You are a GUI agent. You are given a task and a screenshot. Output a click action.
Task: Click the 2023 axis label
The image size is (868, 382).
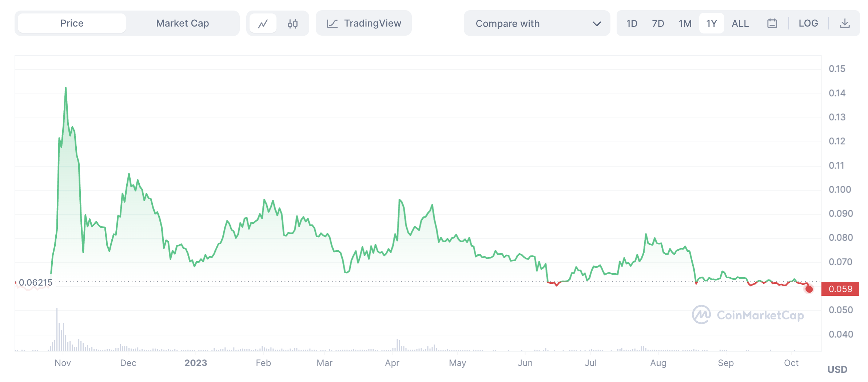(x=196, y=363)
